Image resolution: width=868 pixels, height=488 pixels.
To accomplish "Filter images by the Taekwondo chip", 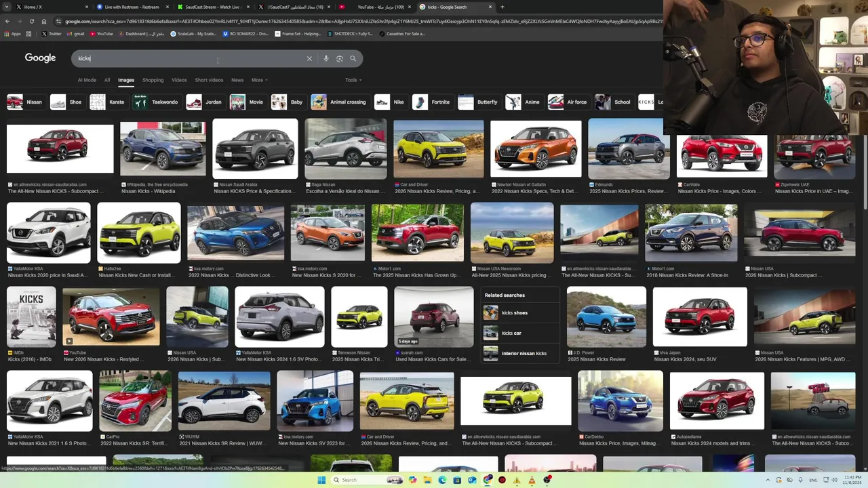I will click(157, 102).
